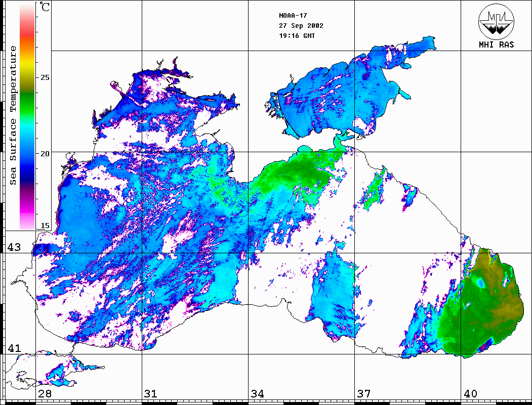Click the 'NOAA-17' satellite label
Viewport: 532px width, 405px height.
tap(293, 16)
